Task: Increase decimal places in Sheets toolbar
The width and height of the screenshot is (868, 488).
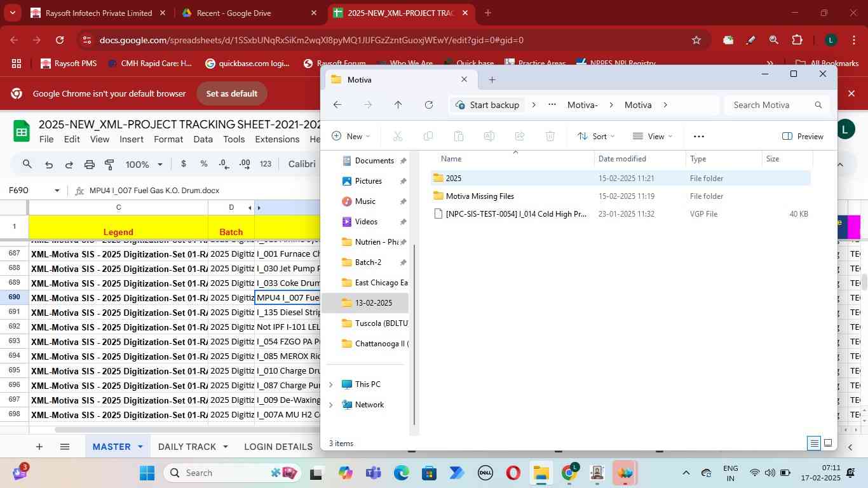Action: 245,164
